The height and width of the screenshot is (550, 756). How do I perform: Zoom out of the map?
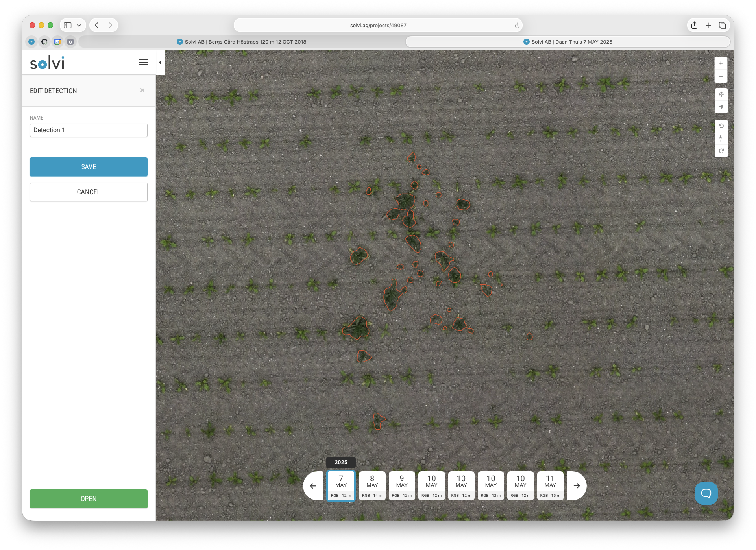(721, 76)
